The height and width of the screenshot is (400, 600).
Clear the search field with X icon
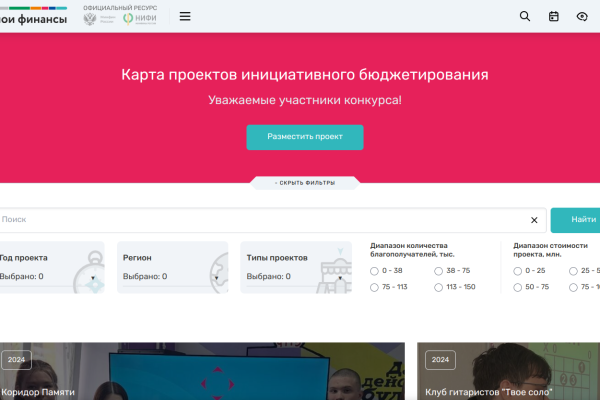point(534,220)
